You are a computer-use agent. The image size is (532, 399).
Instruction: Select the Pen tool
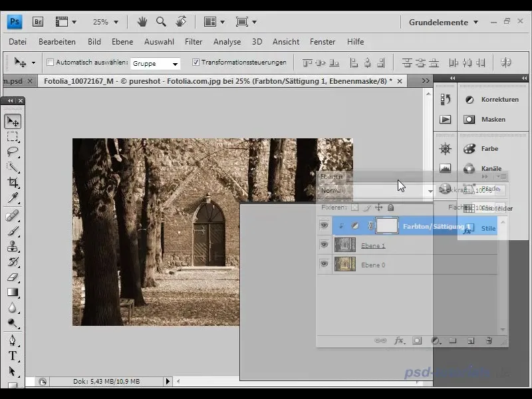pos(13,340)
